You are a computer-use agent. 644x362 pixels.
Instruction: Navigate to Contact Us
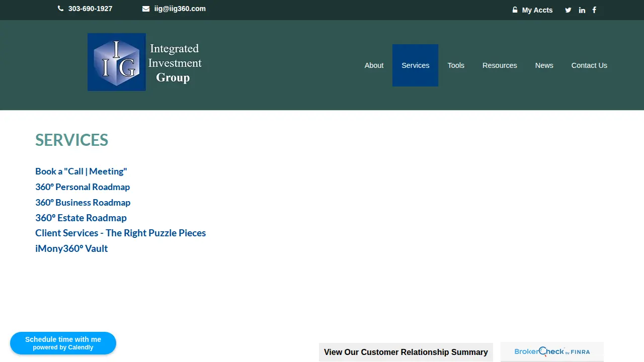tap(589, 65)
